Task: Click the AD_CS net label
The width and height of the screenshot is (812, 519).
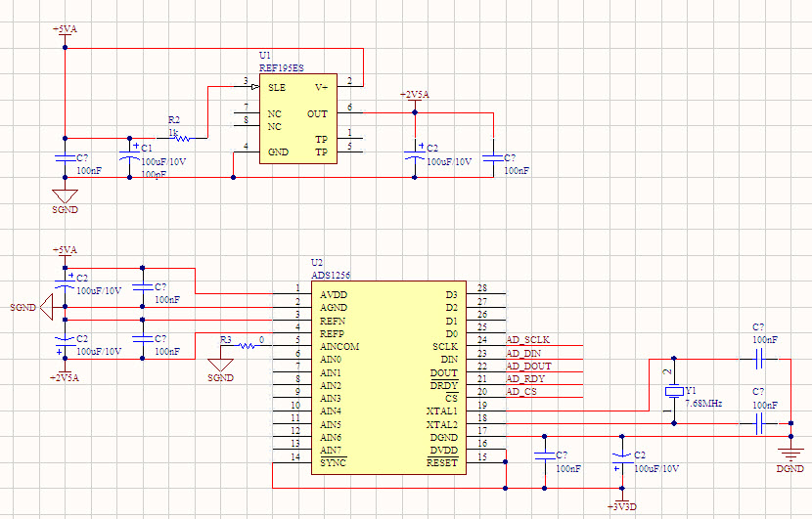Action: coord(521,392)
